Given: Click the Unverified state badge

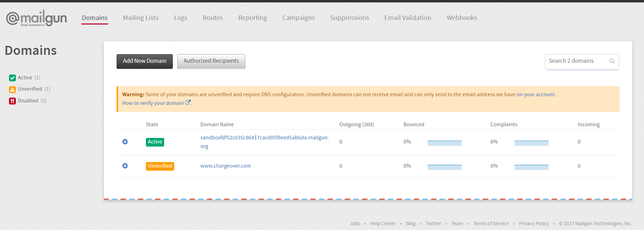Looking at the screenshot, I should pos(160,166).
